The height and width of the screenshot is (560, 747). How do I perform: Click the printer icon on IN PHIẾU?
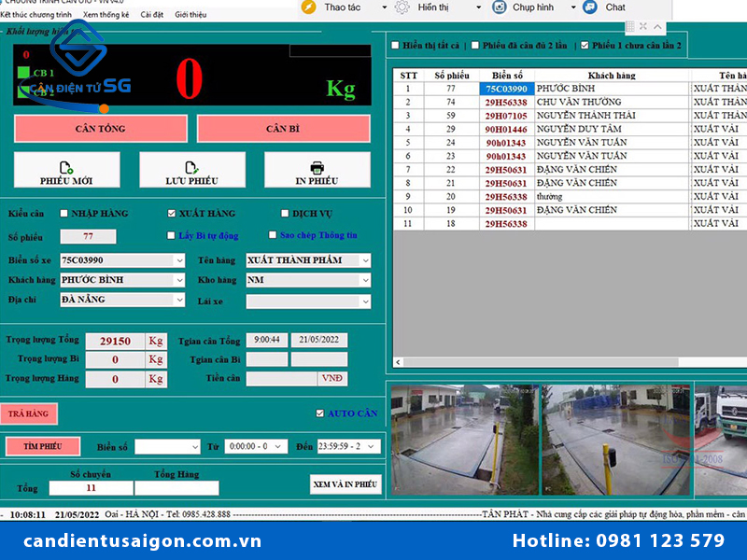point(317,168)
